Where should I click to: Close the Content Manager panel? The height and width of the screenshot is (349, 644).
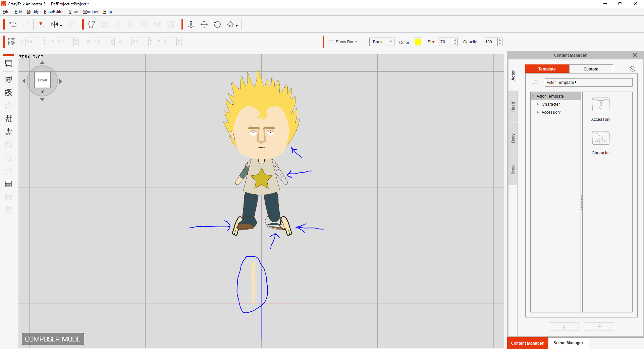635,55
